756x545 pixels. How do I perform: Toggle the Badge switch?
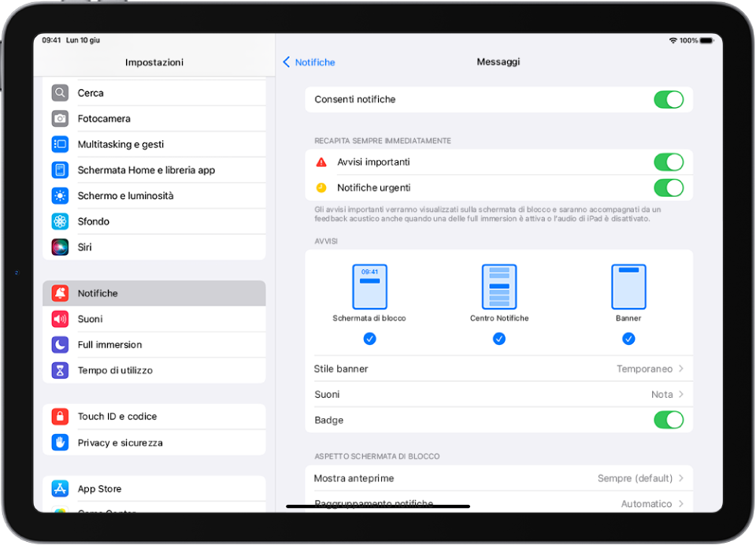click(669, 420)
